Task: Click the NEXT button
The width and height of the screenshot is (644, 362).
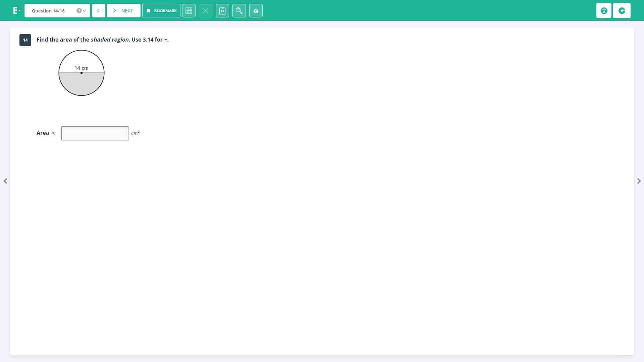Action: pos(123,11)
